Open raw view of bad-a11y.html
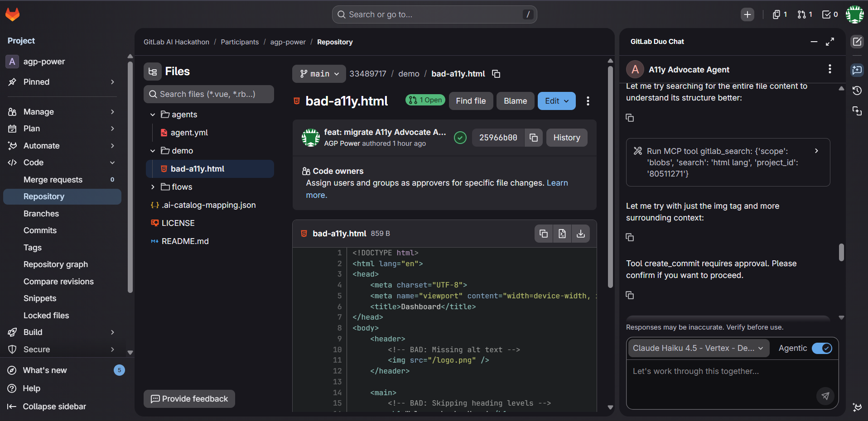868x421 pixels. pyautogui.click(x=562, y=234)
